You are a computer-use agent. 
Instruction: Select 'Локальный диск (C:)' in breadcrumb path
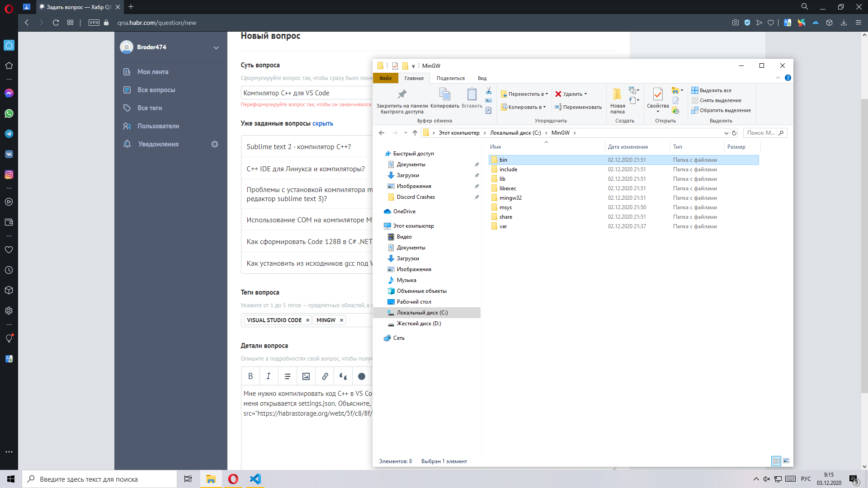[x=515, y=133]
